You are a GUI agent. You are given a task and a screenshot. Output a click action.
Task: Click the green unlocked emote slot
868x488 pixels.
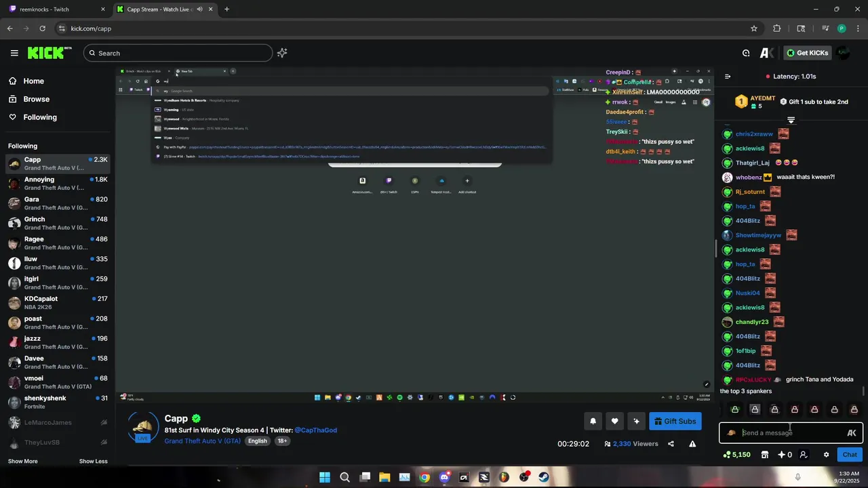pos(734,409)
